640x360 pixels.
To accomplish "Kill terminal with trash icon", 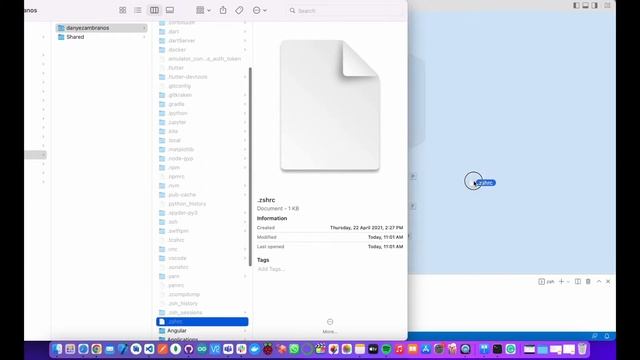I will pyautogui.click(x=588, y=281).
